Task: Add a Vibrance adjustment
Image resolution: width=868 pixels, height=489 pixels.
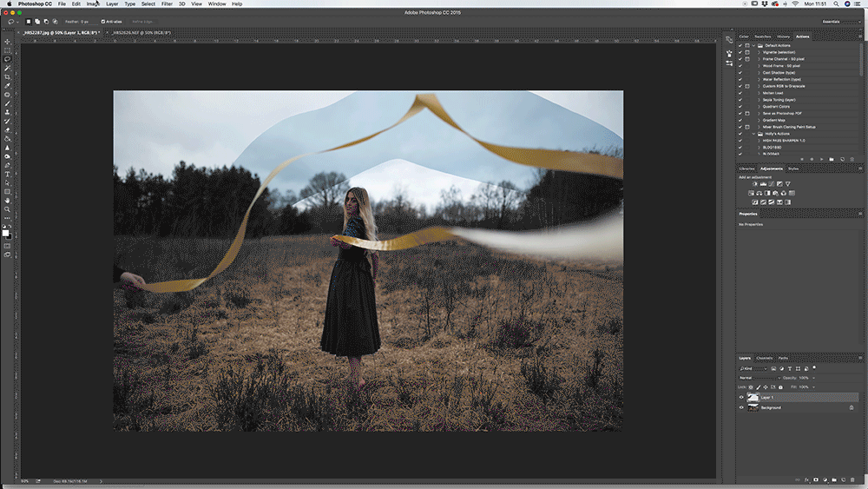Action: pyautogui.click(x=788, y=184)
